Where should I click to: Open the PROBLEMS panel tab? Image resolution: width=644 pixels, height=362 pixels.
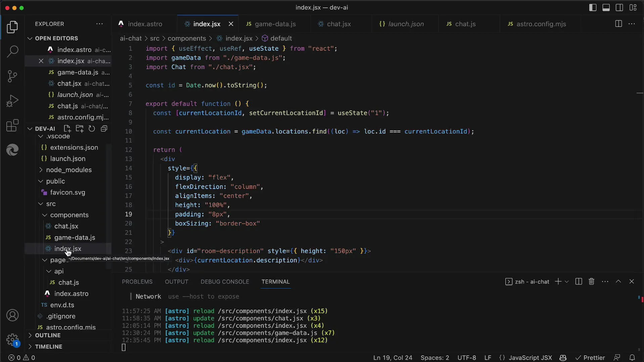[137, 282]
